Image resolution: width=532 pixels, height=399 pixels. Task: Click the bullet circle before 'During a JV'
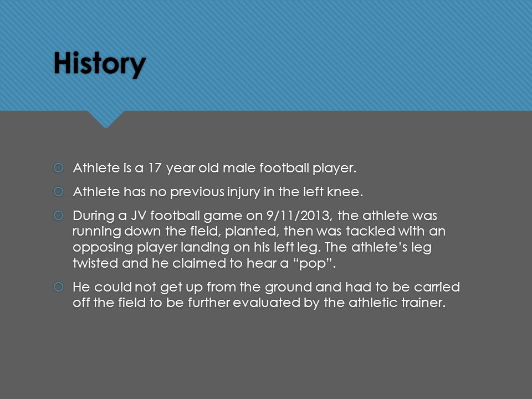pyautogui.click(x=59, y=216)
